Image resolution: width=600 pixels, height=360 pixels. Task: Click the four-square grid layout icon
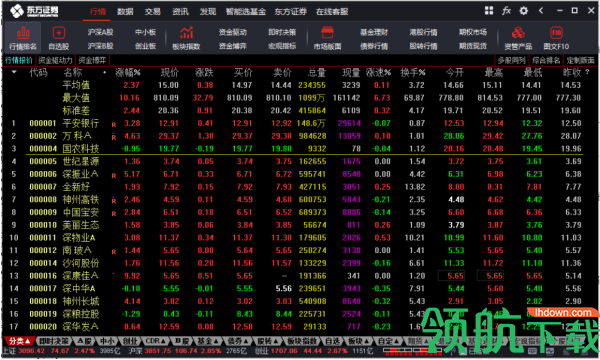pyautogui.click(x=489, y=11)
